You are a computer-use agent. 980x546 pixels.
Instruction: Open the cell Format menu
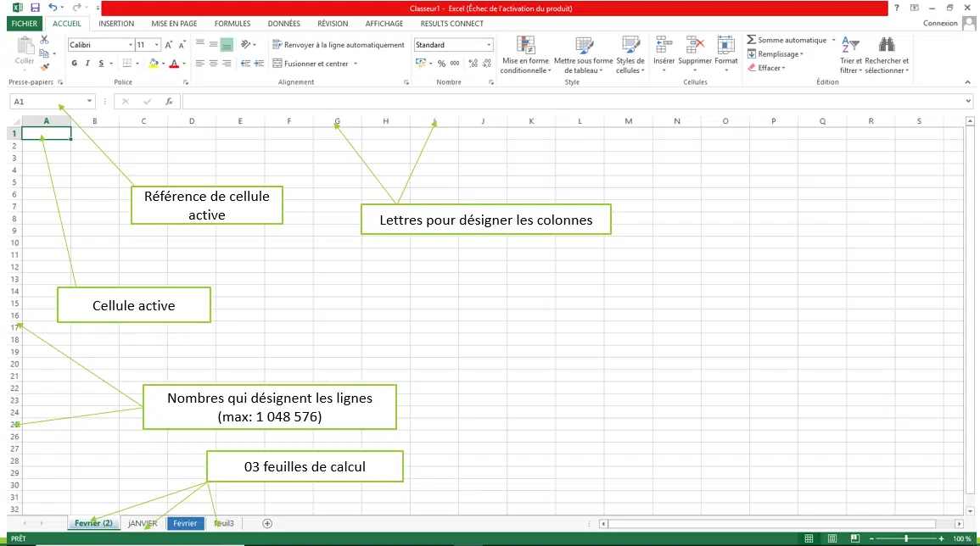click(x=726, y=53)
